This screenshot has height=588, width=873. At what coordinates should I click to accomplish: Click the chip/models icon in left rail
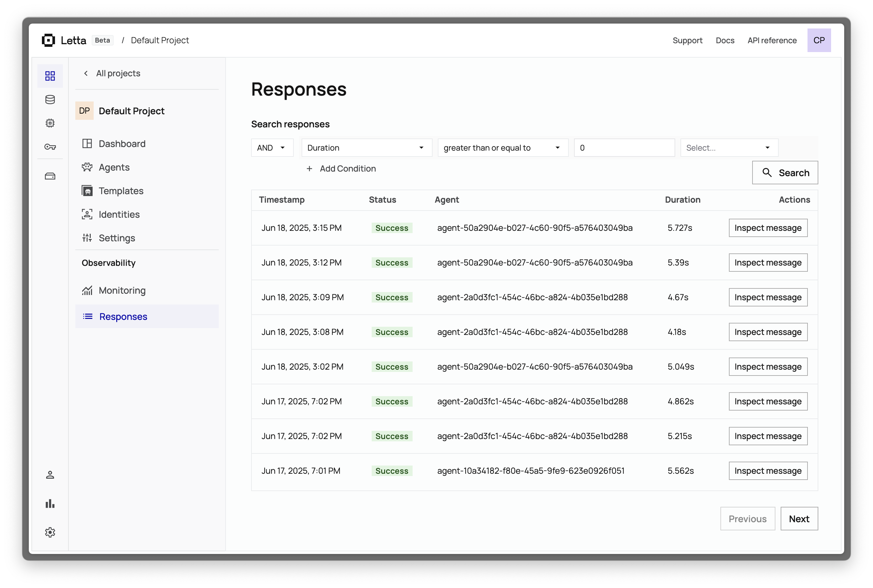[x=50, y=123]
